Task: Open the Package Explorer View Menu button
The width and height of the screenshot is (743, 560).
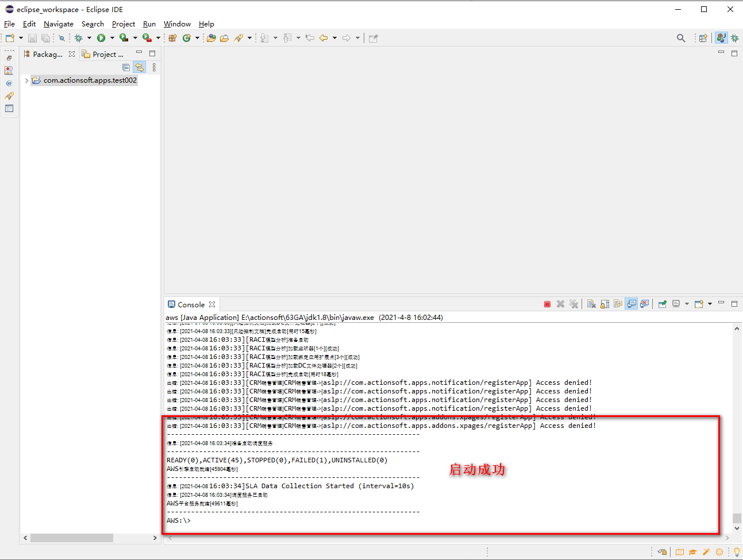Action: (x=154, y=67)
